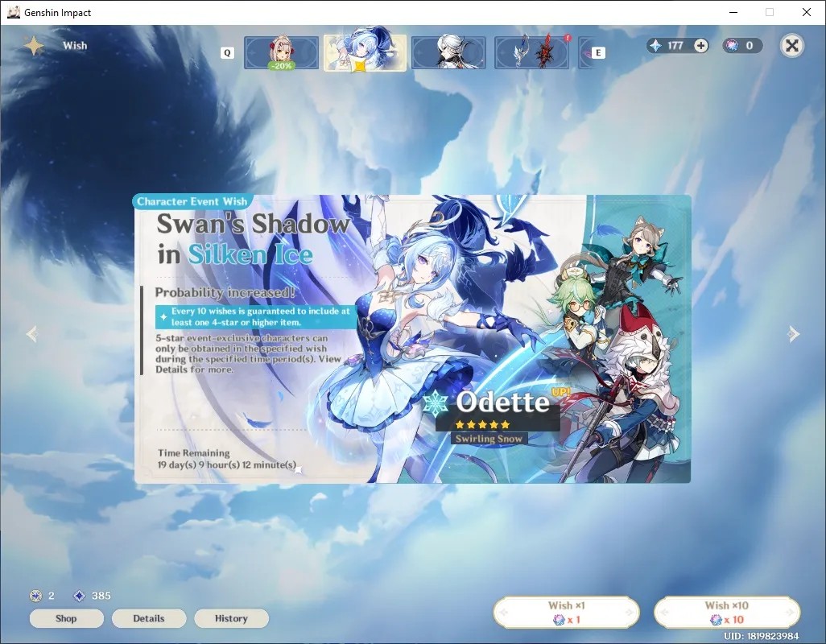
Task: Click the Masterless Starglitter icon showing 2
Action: click(35, 596)
